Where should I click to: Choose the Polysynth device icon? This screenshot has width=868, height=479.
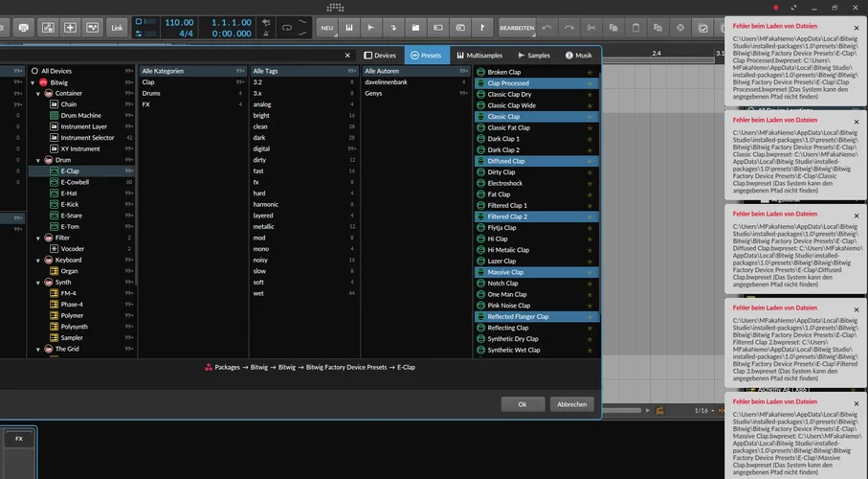(55, 327)
